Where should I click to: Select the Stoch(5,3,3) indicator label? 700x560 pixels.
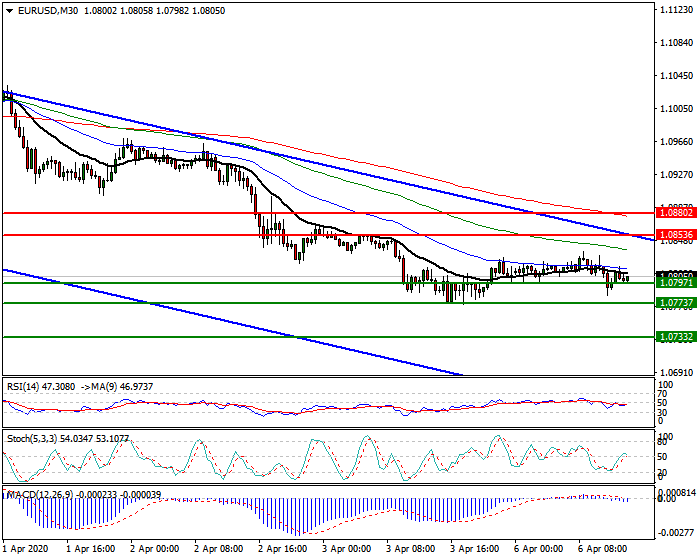(x=32, y=439)
